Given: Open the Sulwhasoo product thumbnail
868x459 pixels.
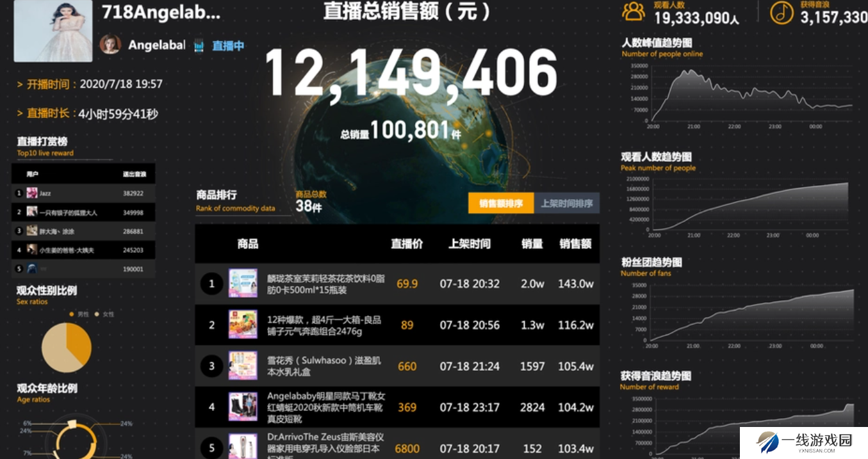Looking at the screenshot, I should (x=243, y=366).
